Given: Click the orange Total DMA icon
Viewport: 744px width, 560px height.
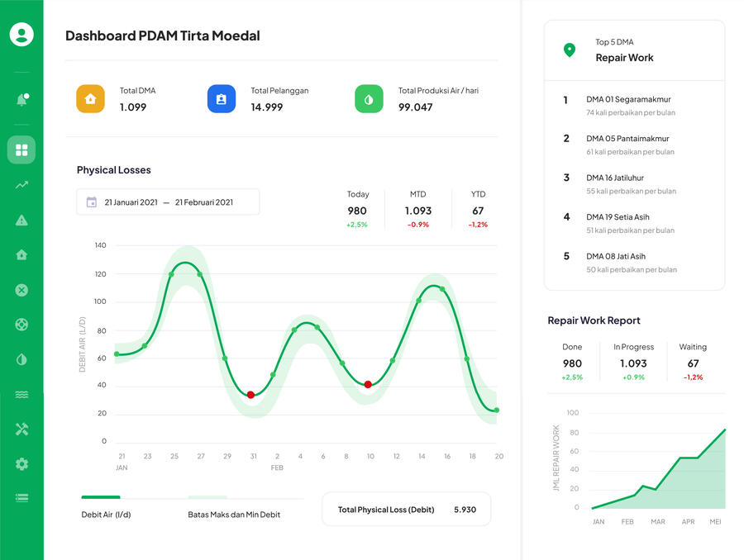Looking at the screenshot, I should click(90, 98).
